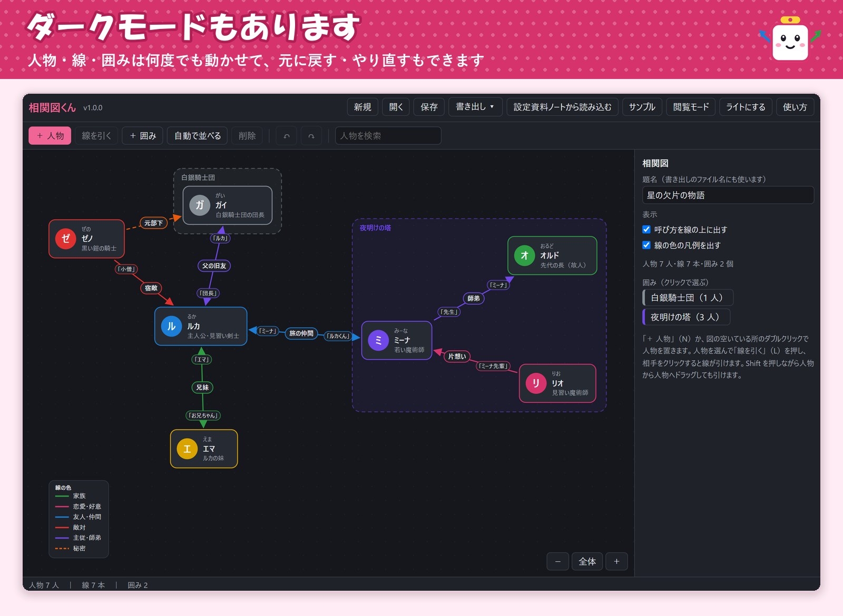Zoom in with the plus button
Screen dimensions: 843x616
616,562
